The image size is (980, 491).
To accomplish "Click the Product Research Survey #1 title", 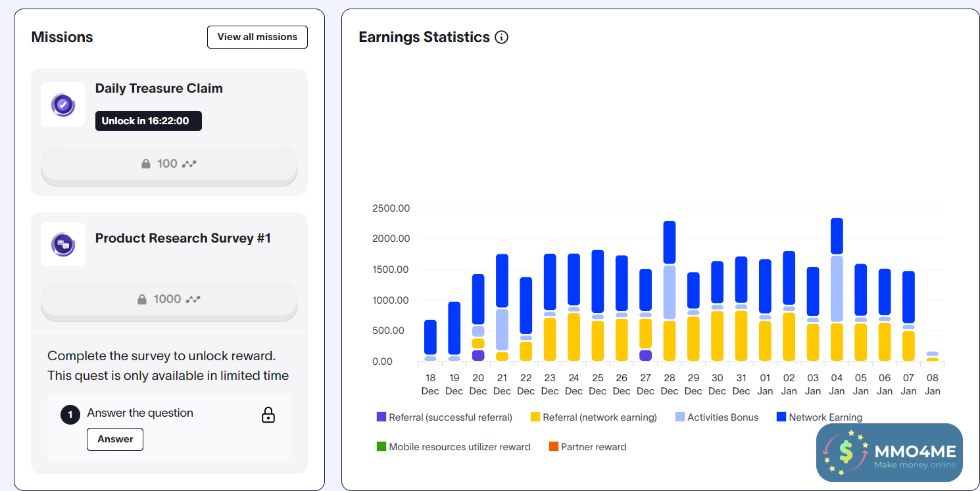I will [183, 238].
